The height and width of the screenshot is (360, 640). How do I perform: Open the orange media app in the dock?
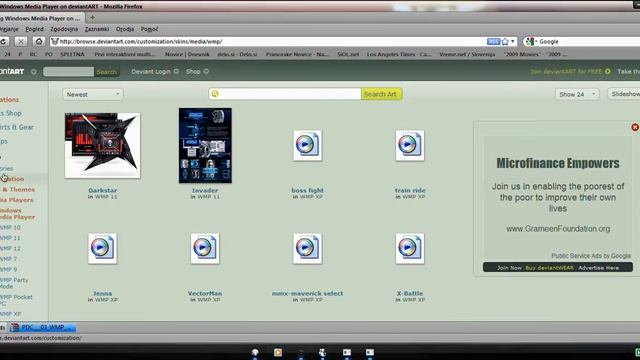click(x=278, y=352)
